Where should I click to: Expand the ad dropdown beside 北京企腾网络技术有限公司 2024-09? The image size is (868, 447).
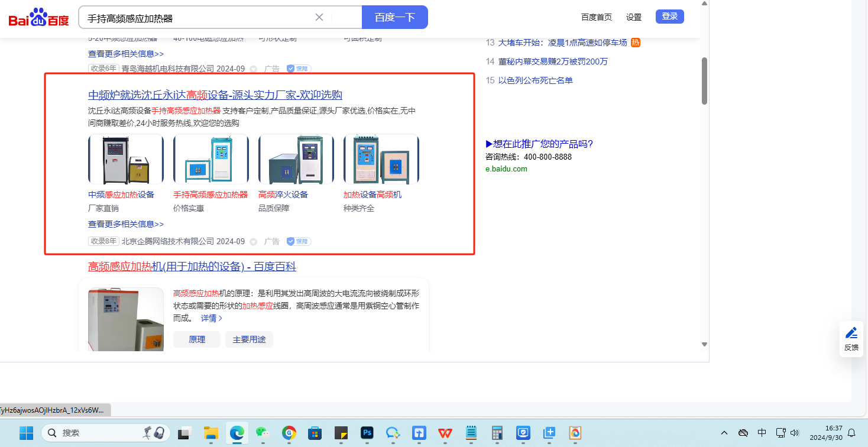(x=254, y=242)
